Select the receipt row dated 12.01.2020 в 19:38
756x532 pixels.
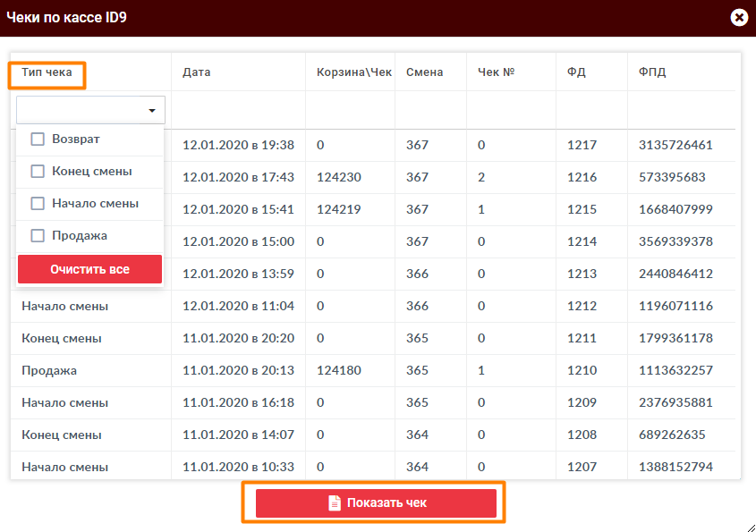[238, 145]
